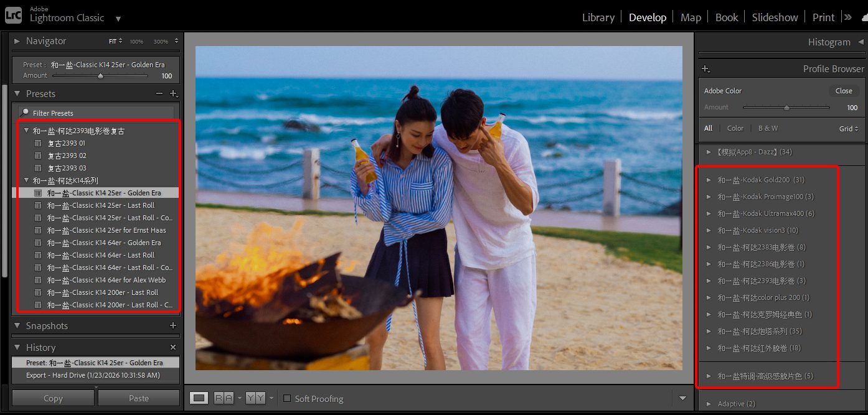Click the Lightroom Classic logo icon

(13, 15)
